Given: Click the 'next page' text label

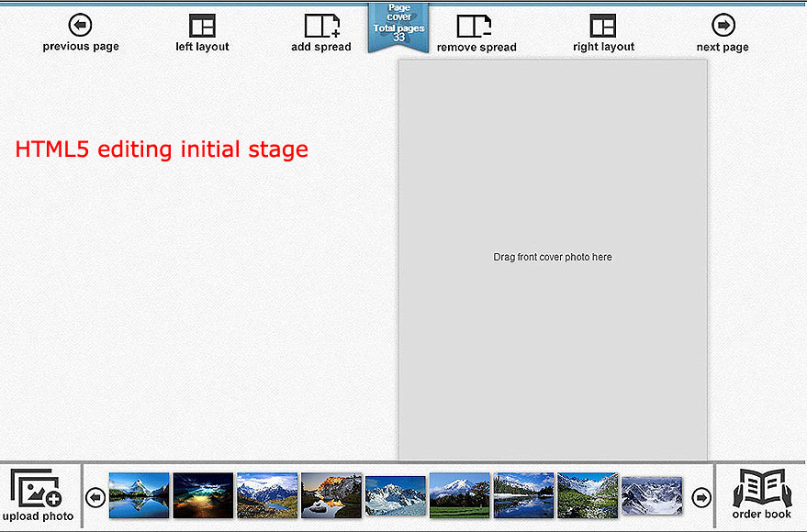Looking at the screenshot, I should 723,48.
